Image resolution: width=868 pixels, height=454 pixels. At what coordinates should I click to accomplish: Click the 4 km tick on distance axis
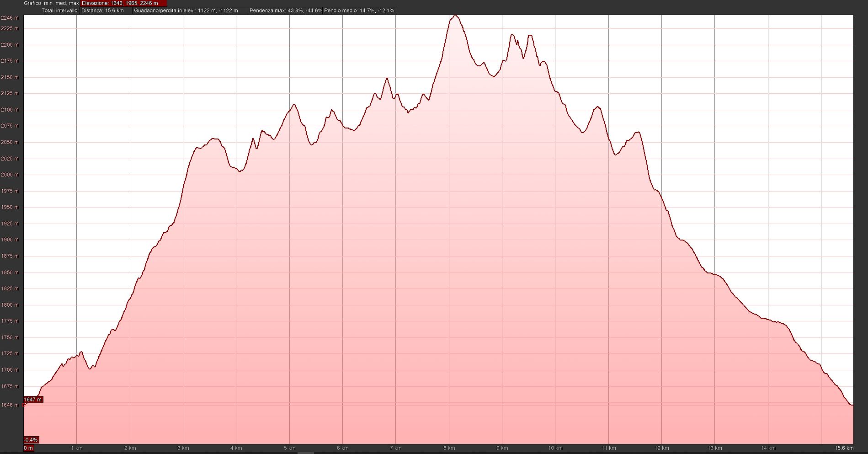(236, 448)
